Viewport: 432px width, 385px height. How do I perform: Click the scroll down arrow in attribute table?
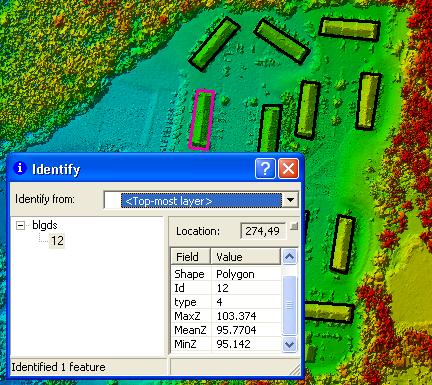tap(289, 344)
